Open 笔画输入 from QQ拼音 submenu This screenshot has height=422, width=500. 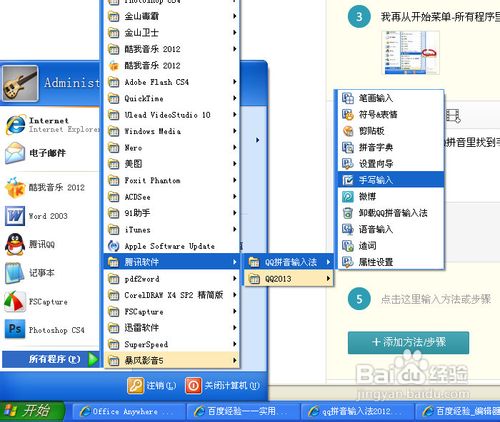click(x=391, y=98)
